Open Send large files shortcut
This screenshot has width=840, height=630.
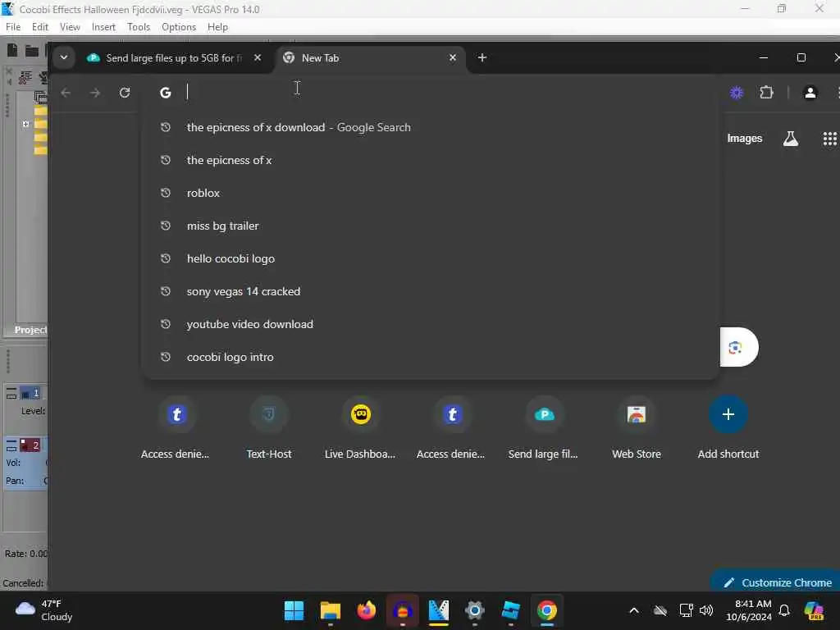pyautogui.click(x=544, y=428)
